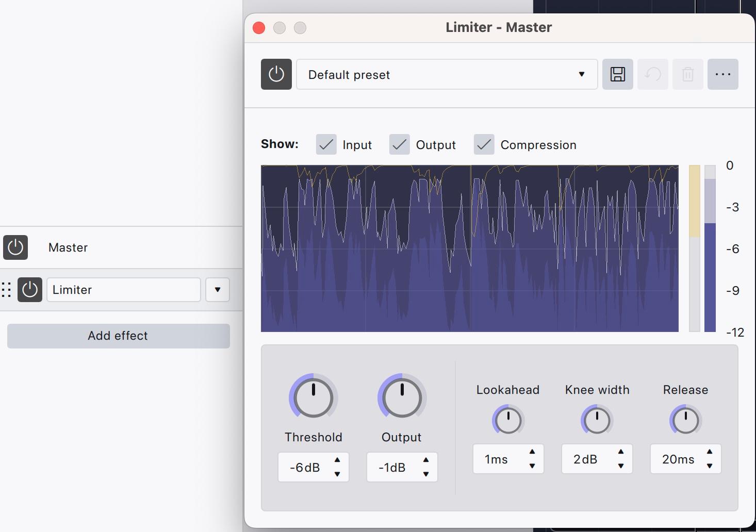Screen dimensions: 756x532
Task: Close the Limiter - Master window
Action: 259,28
